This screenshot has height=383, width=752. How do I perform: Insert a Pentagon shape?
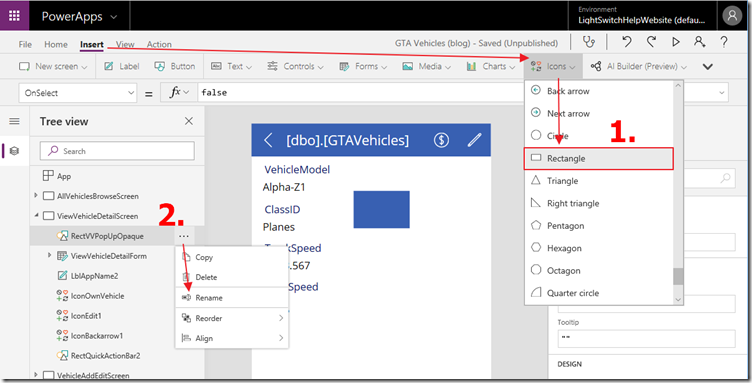(600, 226)
